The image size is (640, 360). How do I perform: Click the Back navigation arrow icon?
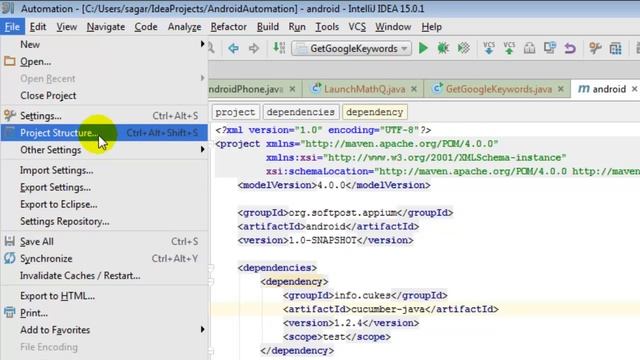pyautogui.click(x=233, y=49)
